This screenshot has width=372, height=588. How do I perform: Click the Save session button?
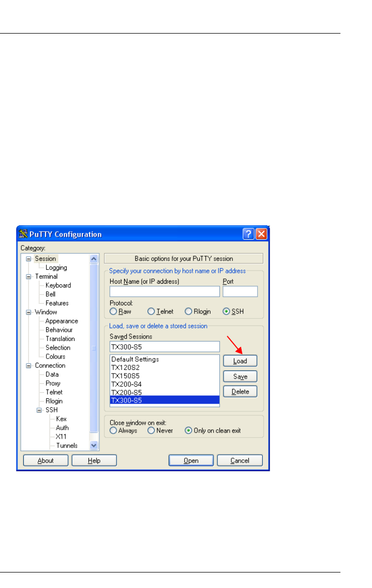click(240, 377)
